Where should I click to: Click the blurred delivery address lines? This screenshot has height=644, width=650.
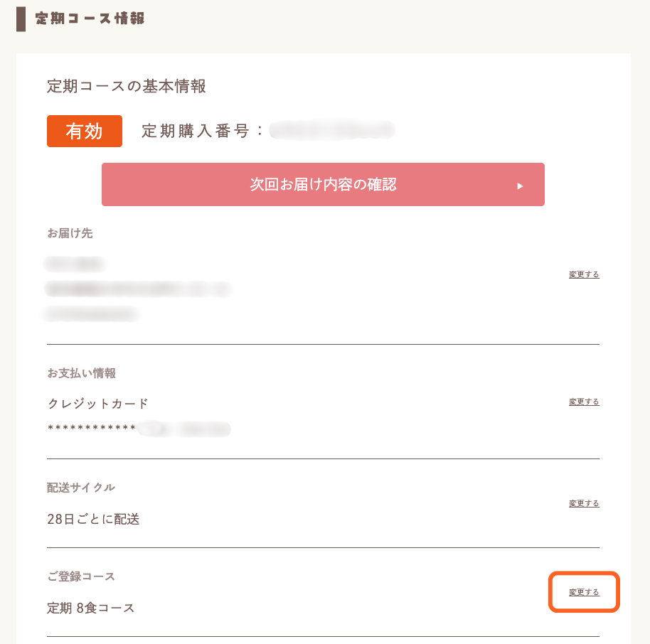tap(139, 289)
